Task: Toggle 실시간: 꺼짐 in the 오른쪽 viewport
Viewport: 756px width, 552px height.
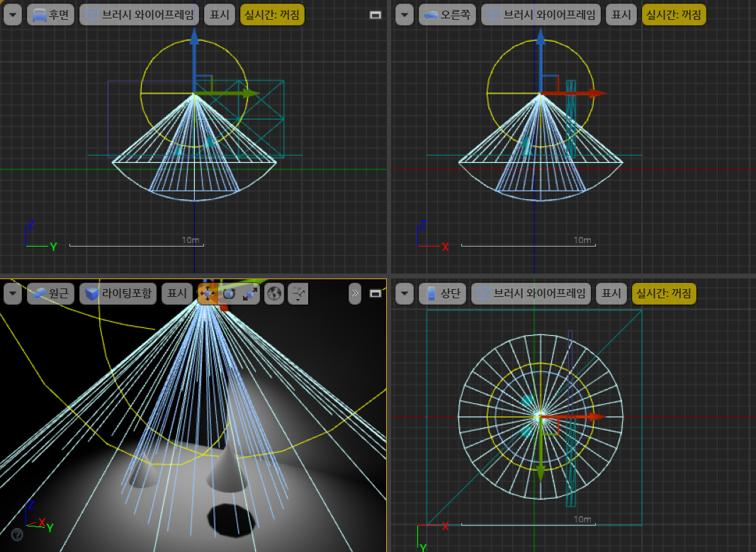Action: (674, 15)
